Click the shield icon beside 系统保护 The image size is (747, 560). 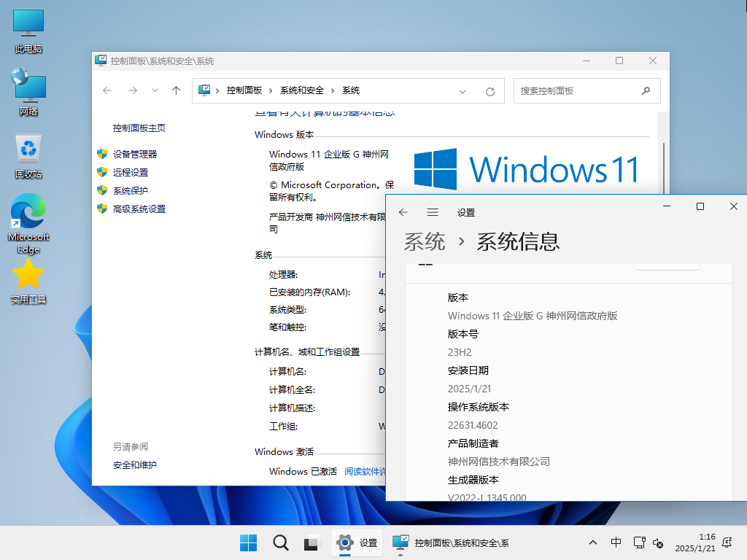[x=102, y=190]
